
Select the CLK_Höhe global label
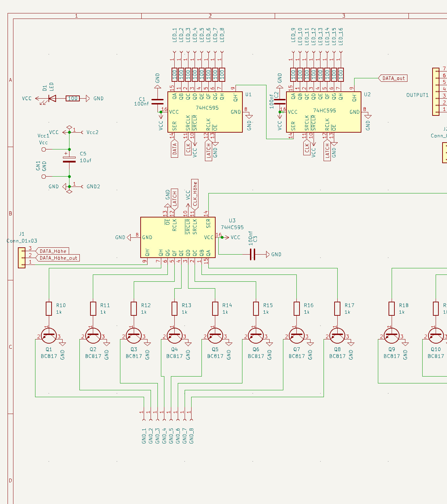click(195, 194)
